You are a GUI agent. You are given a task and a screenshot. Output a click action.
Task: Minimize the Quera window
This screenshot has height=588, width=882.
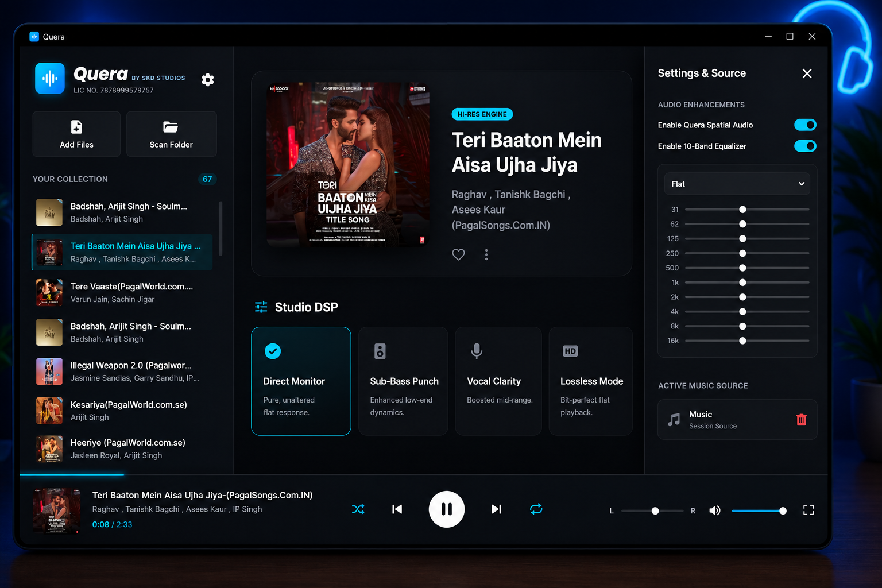coord(768,36)
